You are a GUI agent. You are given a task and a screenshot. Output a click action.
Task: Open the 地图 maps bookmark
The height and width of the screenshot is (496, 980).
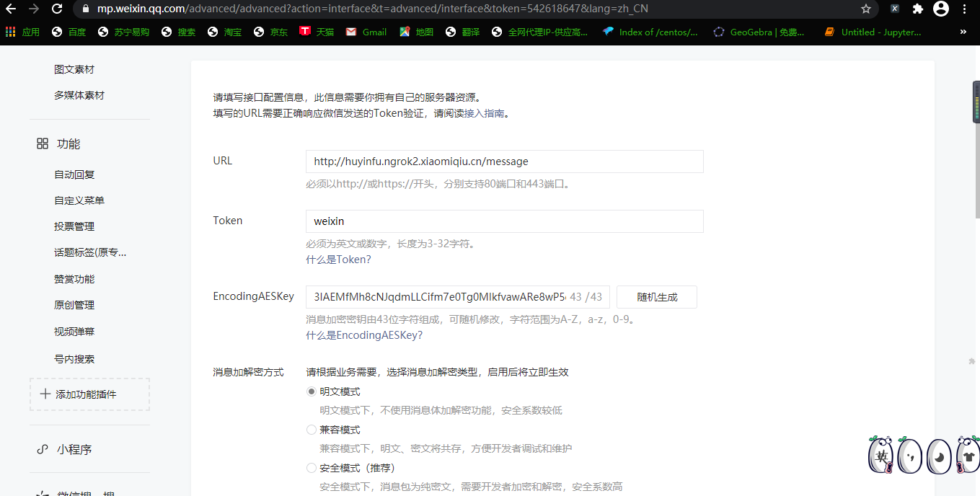[417, 32]
